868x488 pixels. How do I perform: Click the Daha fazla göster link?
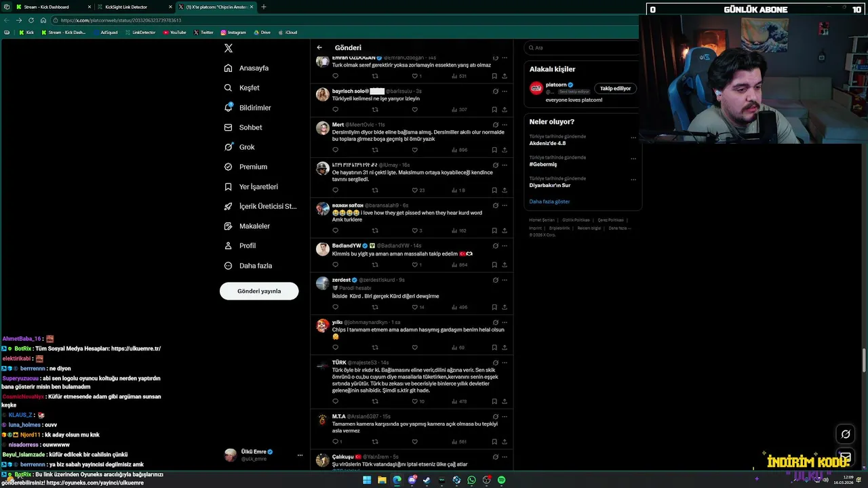pos(549,201)
